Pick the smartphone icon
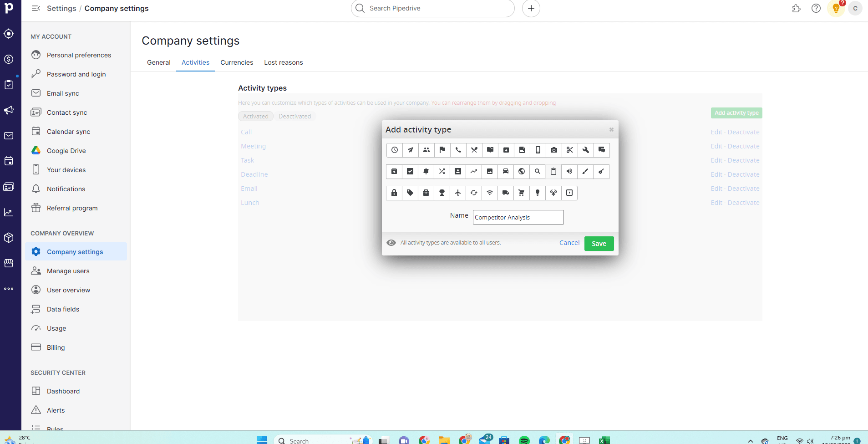The height and width of the screenshot is (444, 868). 538,150
